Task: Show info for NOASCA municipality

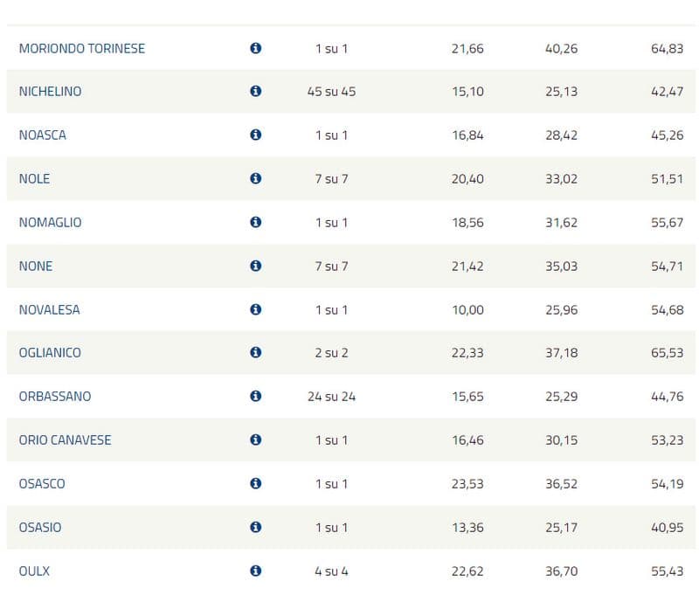Action: [255, 135]
